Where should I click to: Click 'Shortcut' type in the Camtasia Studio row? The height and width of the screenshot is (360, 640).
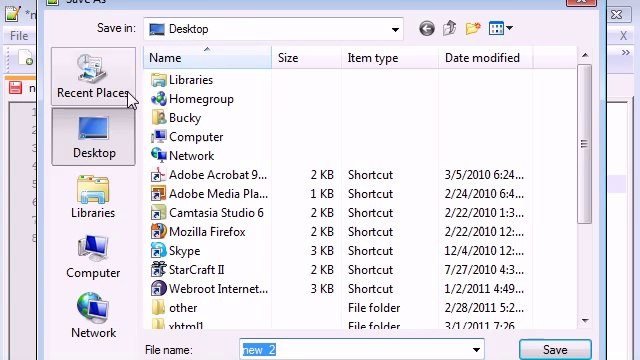[370, 213]
